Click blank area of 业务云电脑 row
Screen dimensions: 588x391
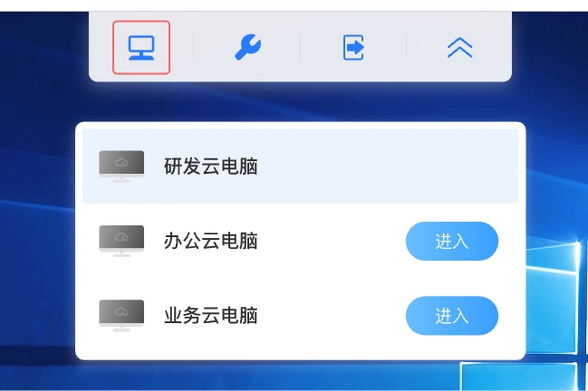(330, 315)
